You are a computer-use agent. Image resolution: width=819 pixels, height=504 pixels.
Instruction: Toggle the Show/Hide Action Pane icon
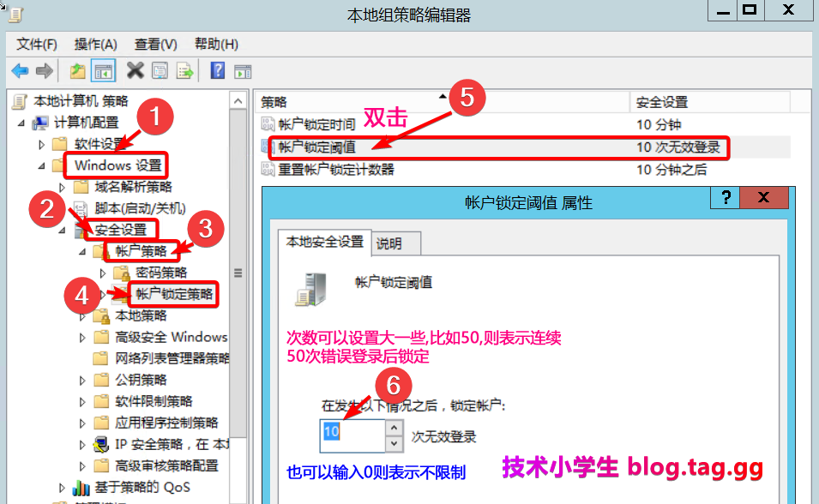(243, 71)
